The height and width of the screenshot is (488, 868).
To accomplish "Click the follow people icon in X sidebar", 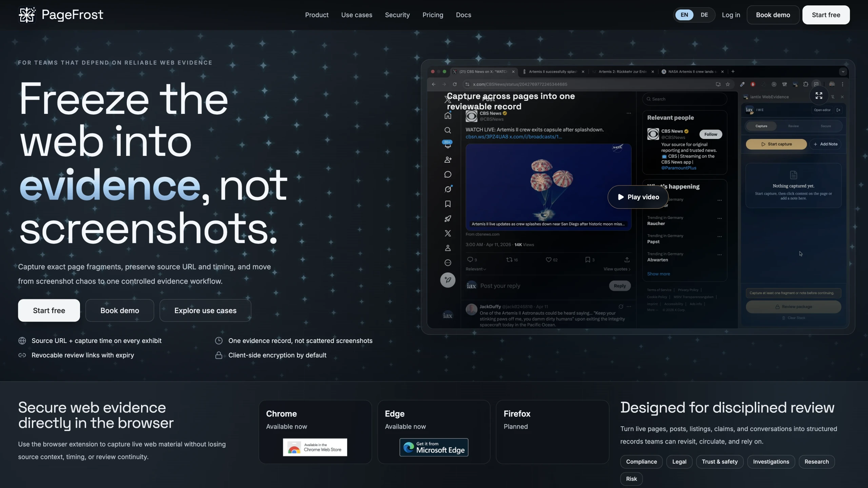I will tap(448, 160).
